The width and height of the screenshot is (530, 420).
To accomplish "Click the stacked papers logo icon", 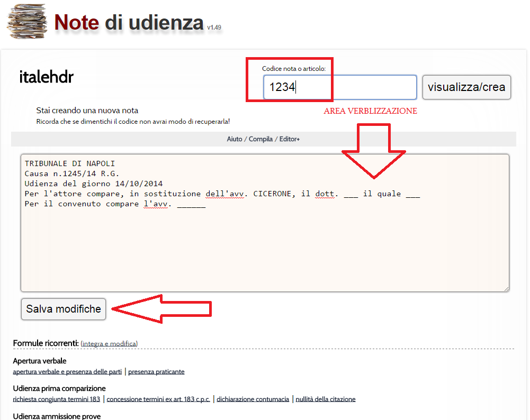I will (26, 22).
